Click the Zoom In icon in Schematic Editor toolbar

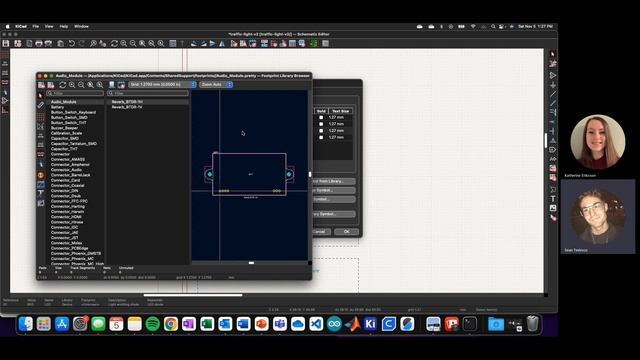(x=124, y=43)
